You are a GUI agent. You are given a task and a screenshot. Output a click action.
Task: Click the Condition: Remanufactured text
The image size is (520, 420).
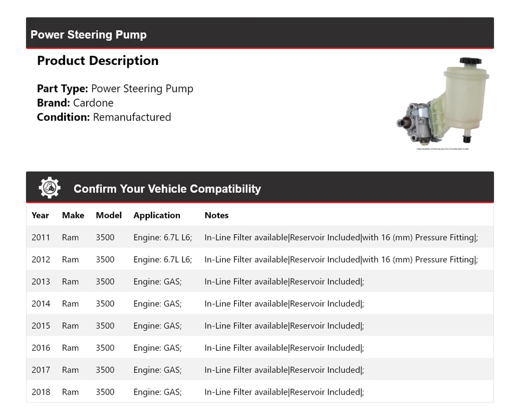coord(104,117)
